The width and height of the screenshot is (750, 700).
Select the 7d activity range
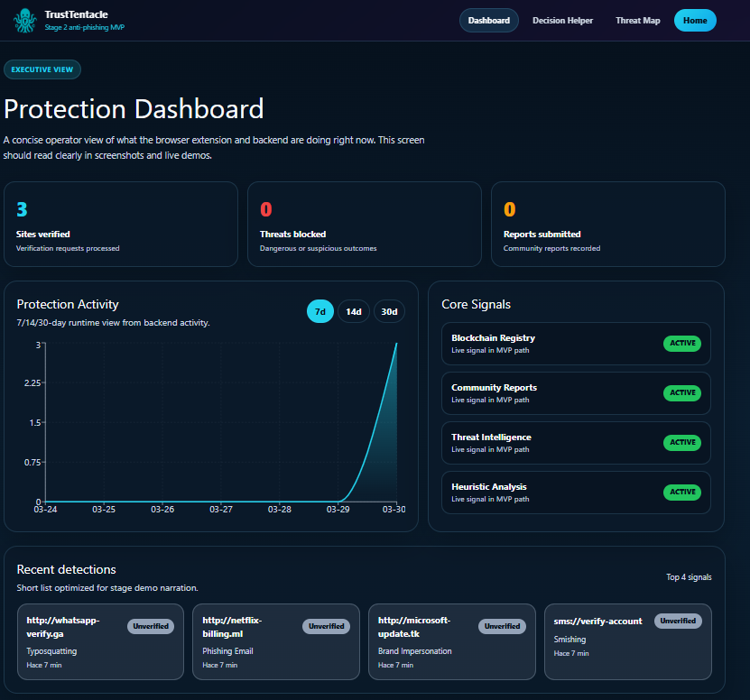point(319,311)
